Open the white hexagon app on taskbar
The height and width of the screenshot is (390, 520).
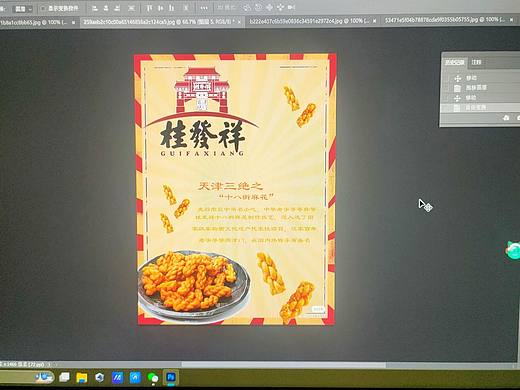(99, 377)
